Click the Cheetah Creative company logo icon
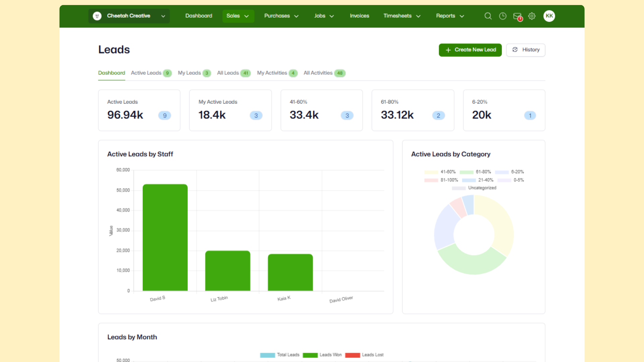 coord(97,16)
